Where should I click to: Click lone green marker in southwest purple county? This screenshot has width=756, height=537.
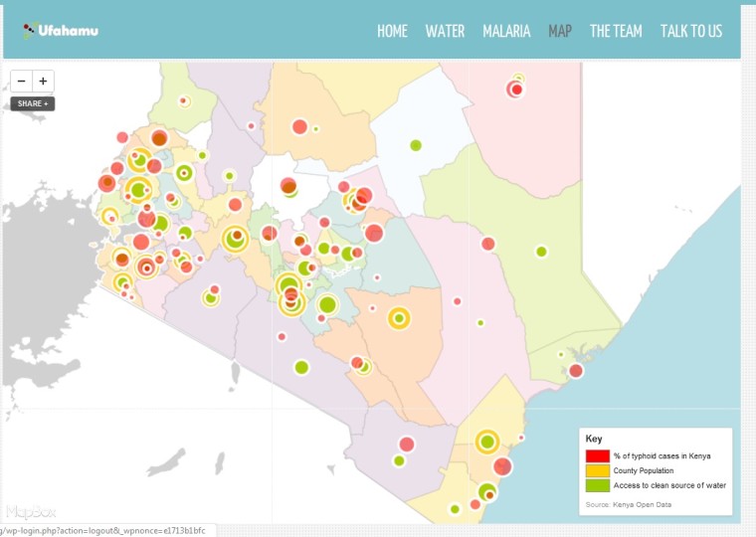click(301, 367)
